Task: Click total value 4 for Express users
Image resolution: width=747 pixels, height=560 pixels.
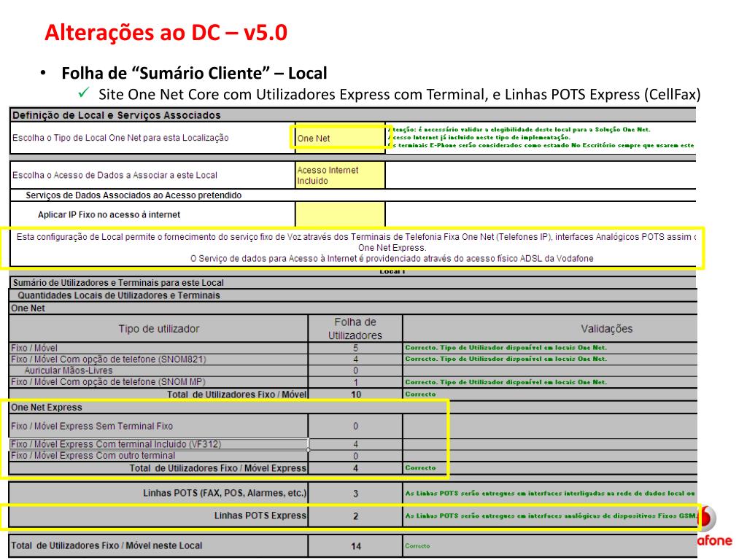Action: point(355,468)
